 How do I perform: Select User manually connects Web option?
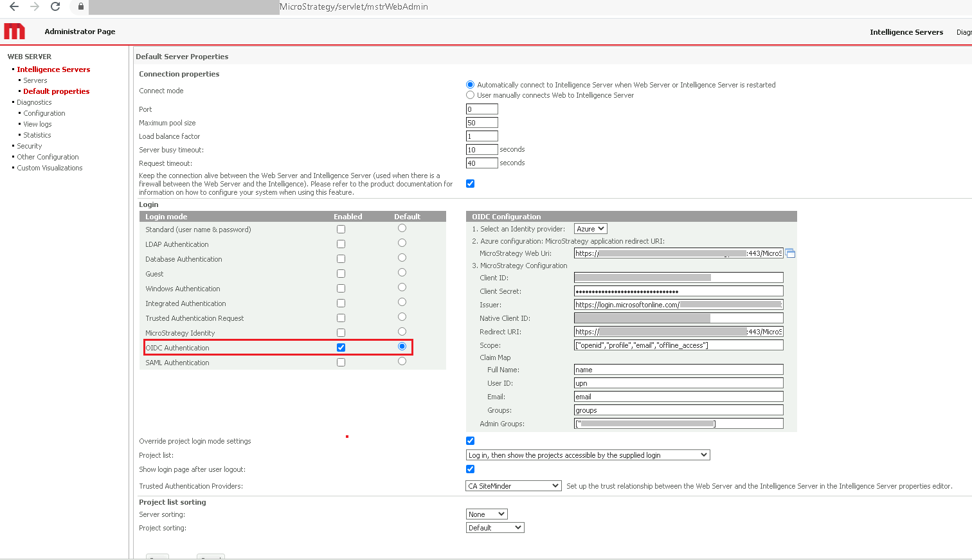coord(470,95)
